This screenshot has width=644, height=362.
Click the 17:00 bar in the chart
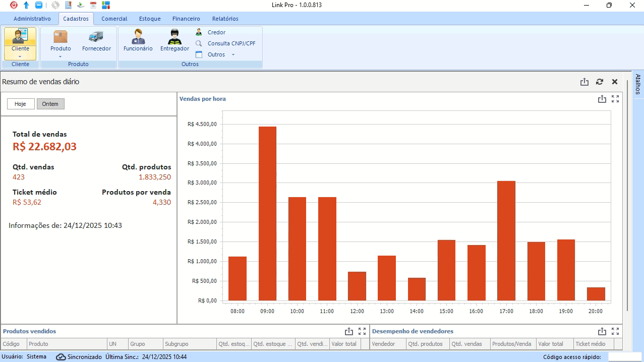tap(506, 240)
